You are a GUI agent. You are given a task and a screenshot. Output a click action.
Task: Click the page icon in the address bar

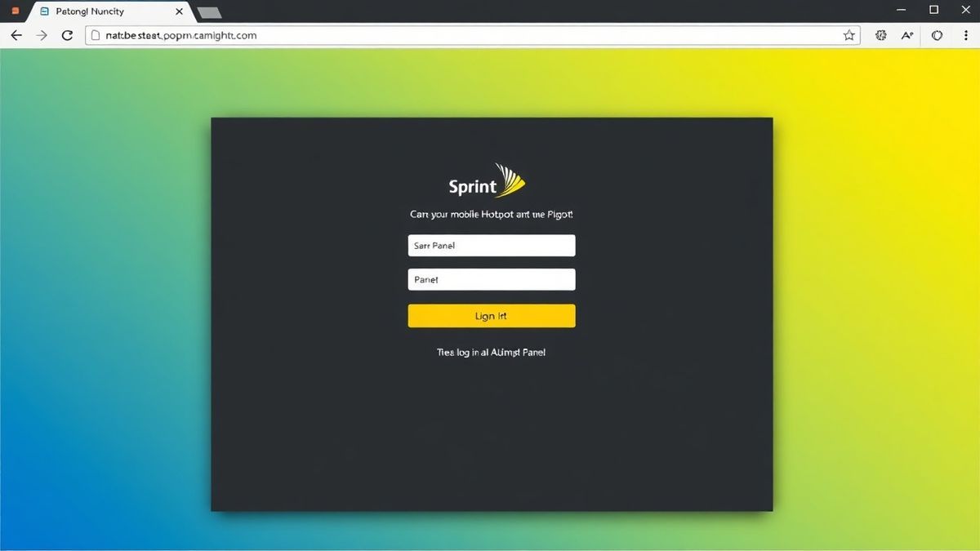tap(96, 35)
